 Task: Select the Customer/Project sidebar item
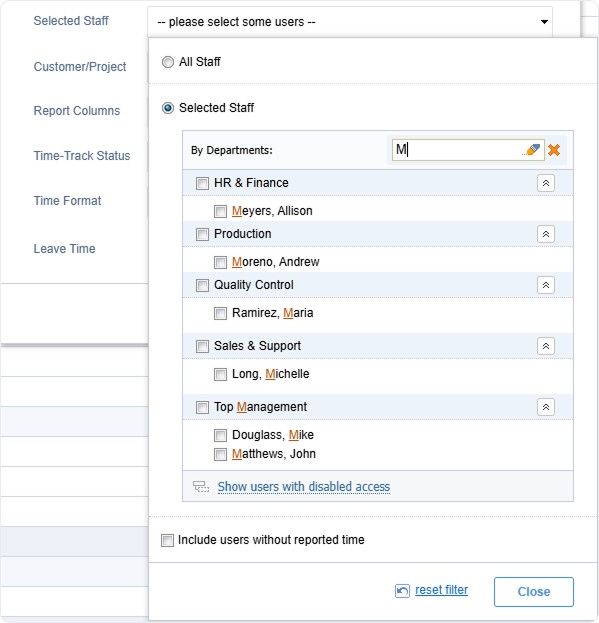point(80,66)
